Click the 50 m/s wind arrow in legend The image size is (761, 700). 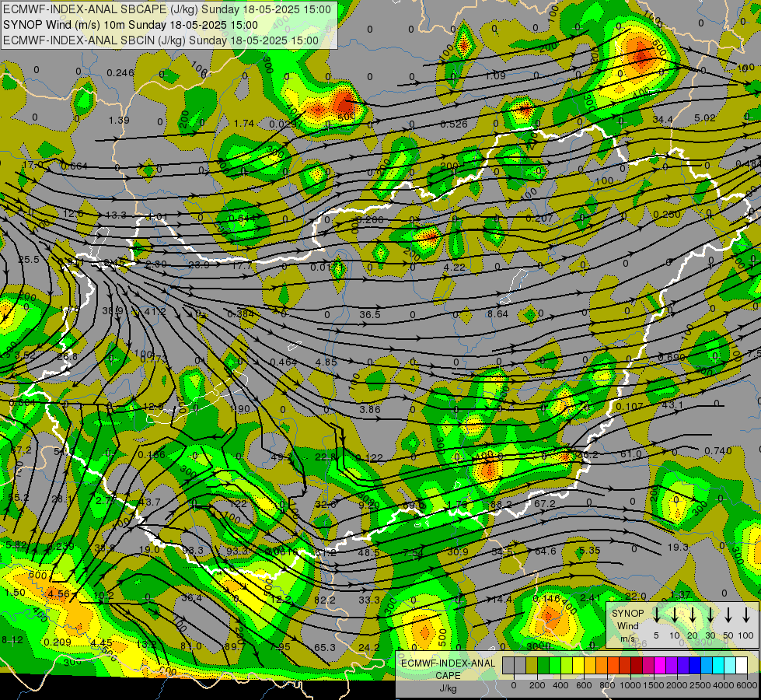pyautogui.click(x=728, y=615)
